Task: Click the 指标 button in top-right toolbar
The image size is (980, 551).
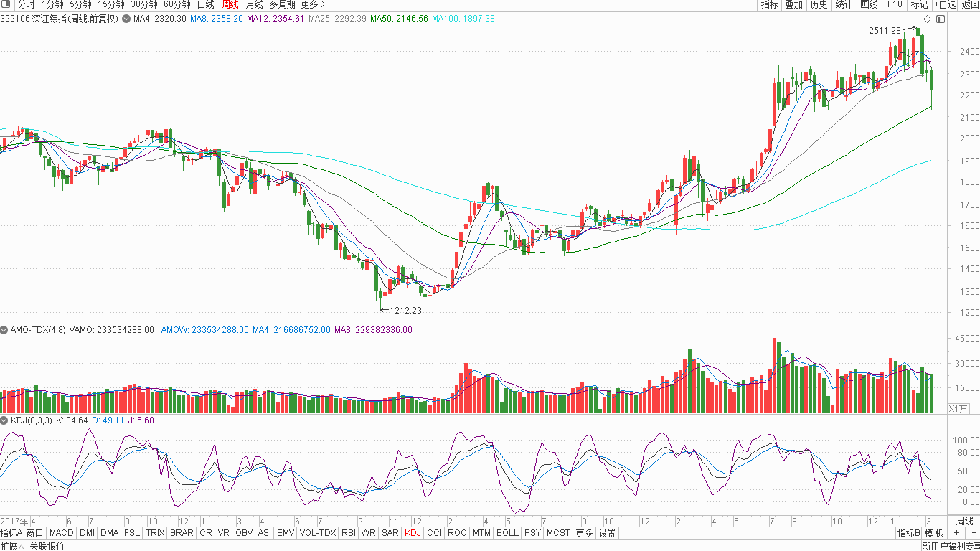Action: pos(769,4)
